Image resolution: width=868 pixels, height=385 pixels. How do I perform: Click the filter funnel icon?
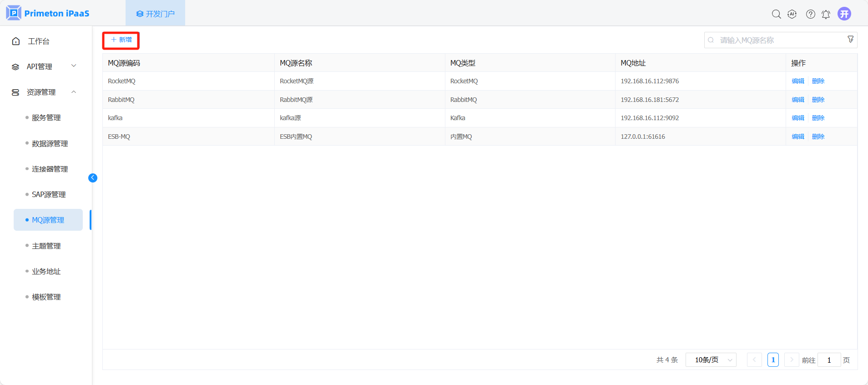tap(850, 40)
